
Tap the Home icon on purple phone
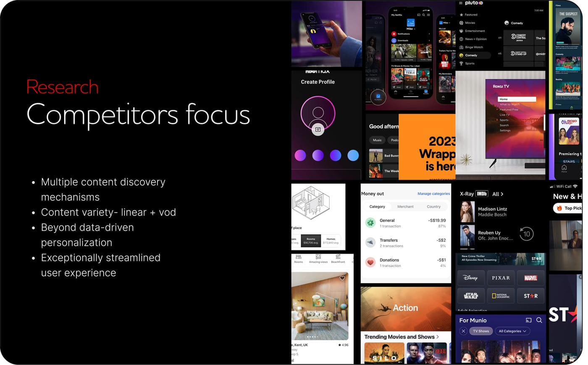click(564, 168)
